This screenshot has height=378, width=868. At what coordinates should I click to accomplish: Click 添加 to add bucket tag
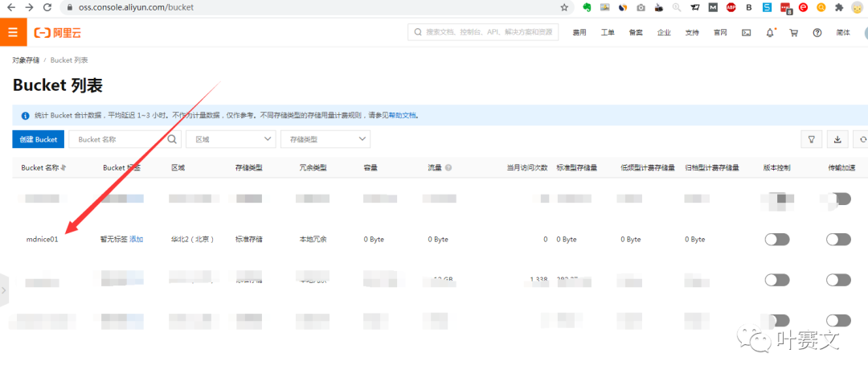(136, 240)
